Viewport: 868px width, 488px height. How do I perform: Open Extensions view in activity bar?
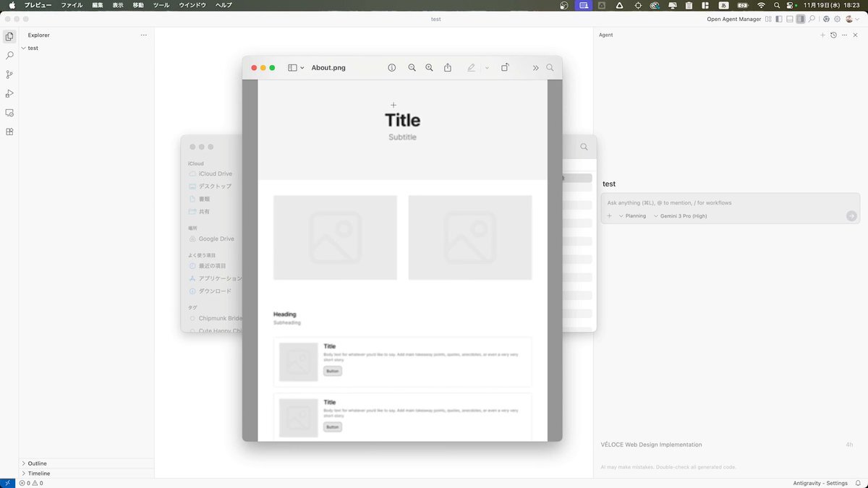click(9, 132)
